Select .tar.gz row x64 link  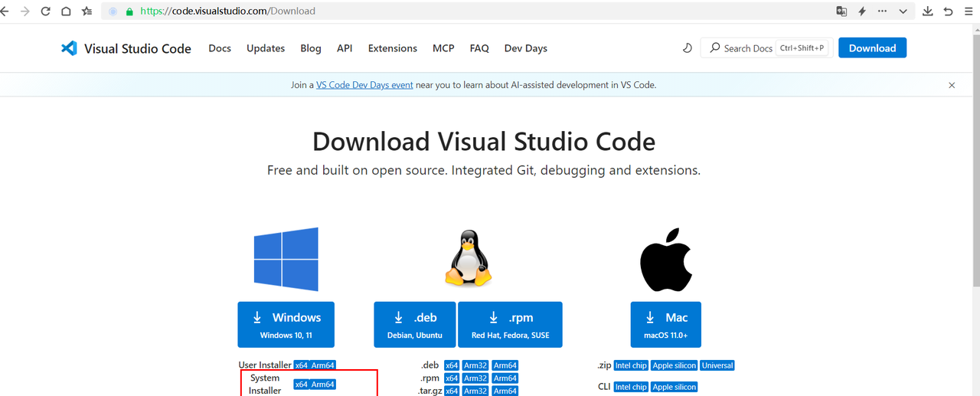point(452,391)
